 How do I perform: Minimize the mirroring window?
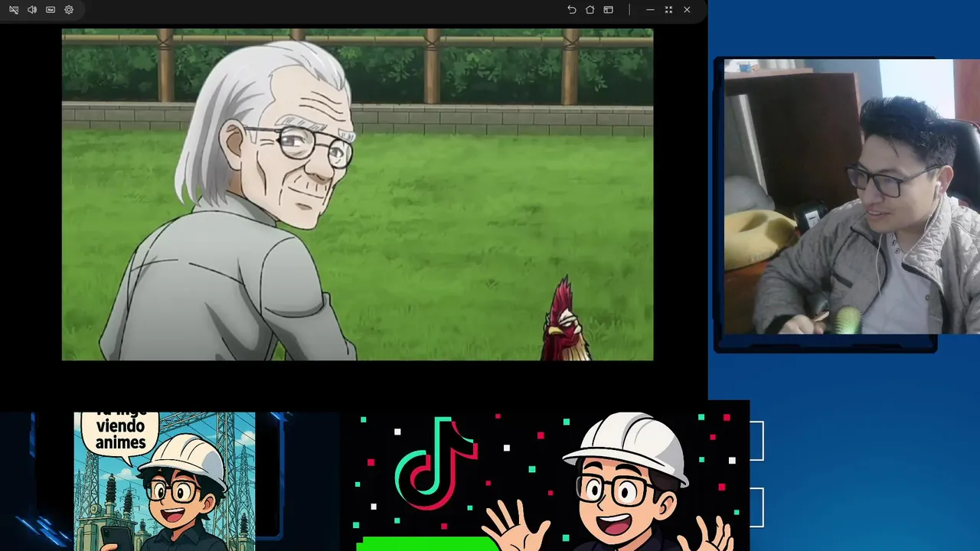pyautogui.click(x=650, y=10)
